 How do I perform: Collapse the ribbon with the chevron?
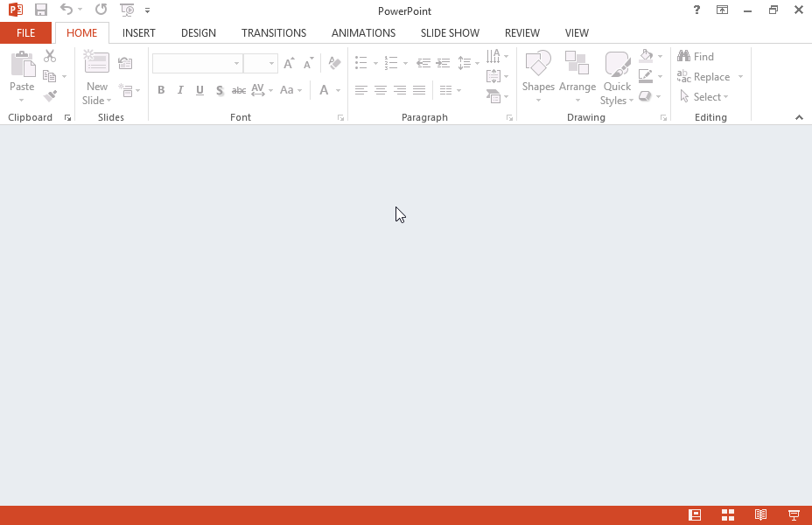coord(799,117)
